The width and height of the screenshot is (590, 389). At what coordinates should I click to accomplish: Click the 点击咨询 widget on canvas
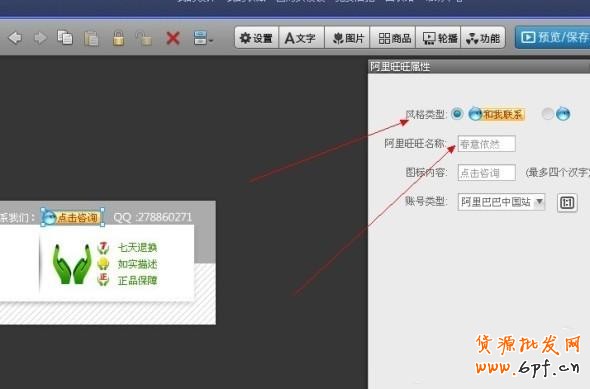[72, 217]
